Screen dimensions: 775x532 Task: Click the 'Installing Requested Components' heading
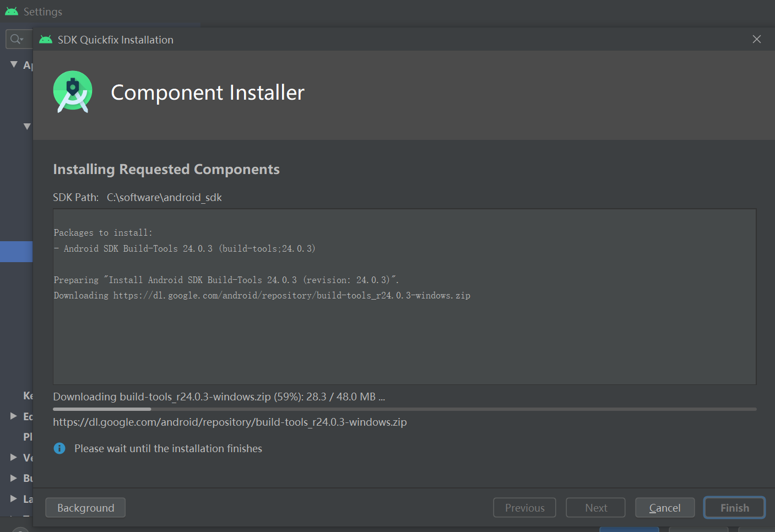(166, 169)
